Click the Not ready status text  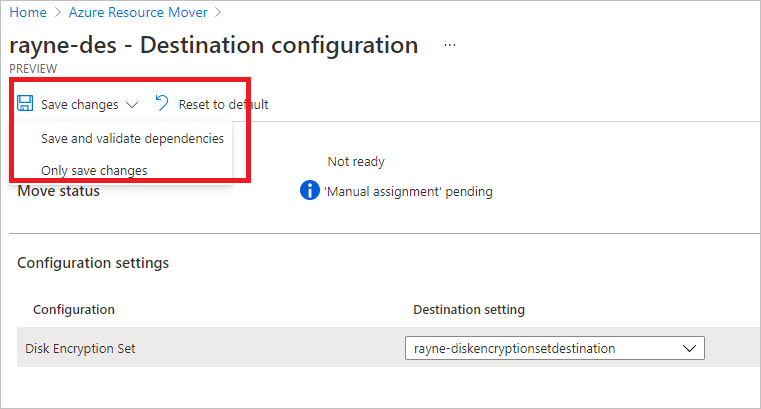tap(356, 162)
